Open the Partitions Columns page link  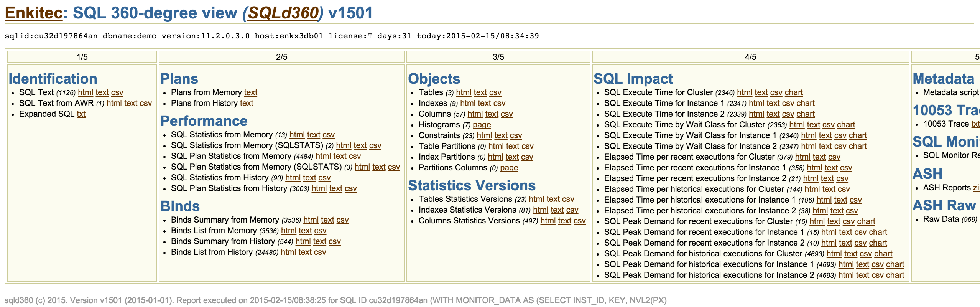point(509,168)
